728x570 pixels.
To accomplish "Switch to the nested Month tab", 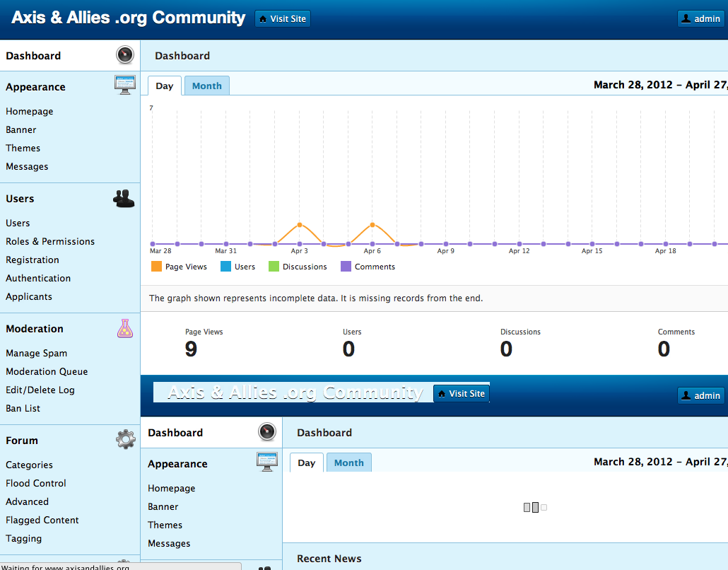I will [348, 463].
